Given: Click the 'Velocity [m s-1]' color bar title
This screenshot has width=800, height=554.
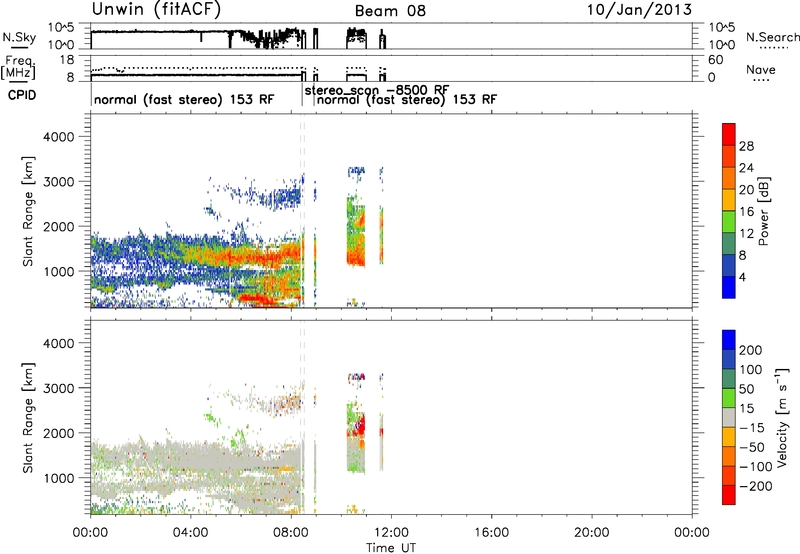Looking at the screenshot, I should [782, 417].
